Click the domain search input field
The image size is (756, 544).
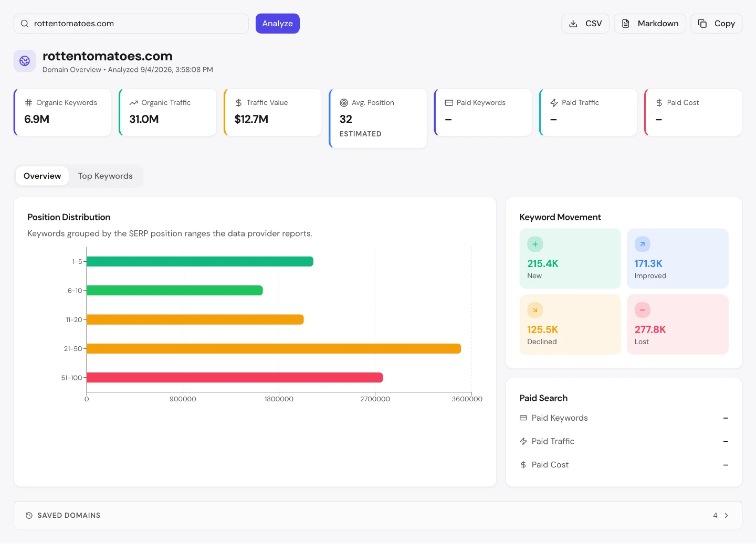point(131,24)
